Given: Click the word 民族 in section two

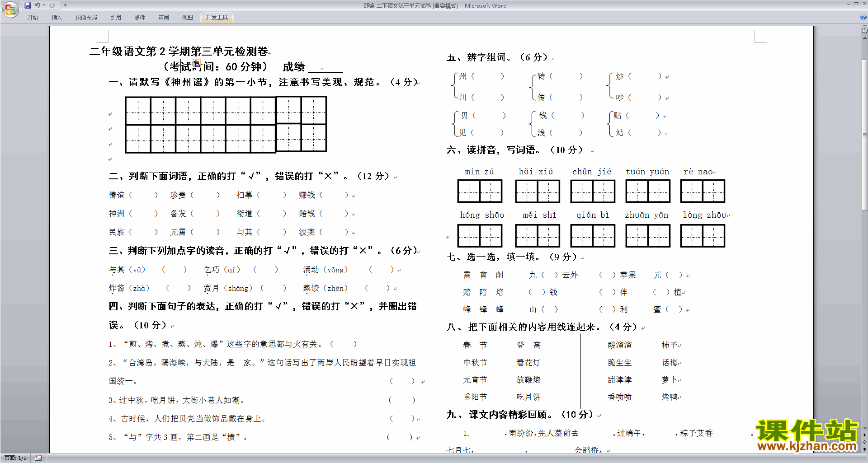Looking at the screenshot, I should [x=117, y=232].
